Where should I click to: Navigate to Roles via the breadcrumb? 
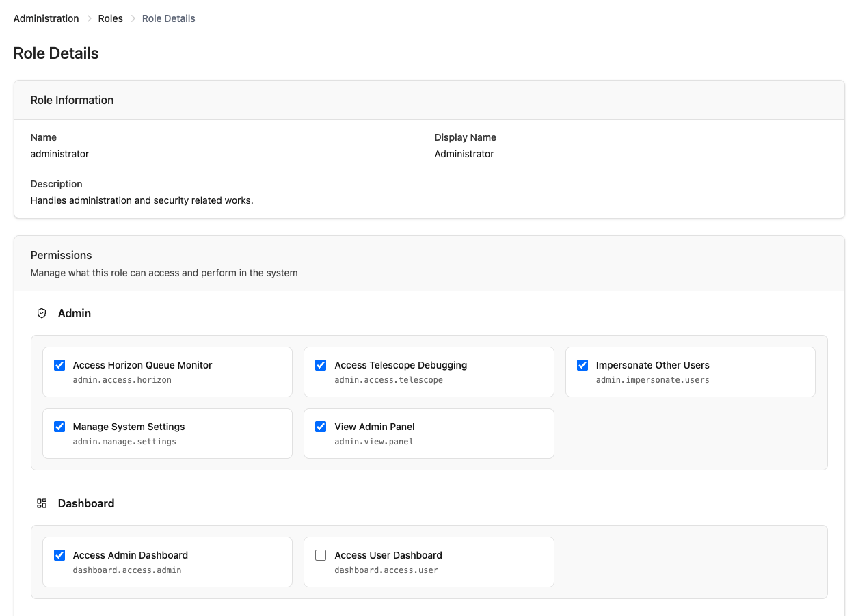click(x=110, y=18)
